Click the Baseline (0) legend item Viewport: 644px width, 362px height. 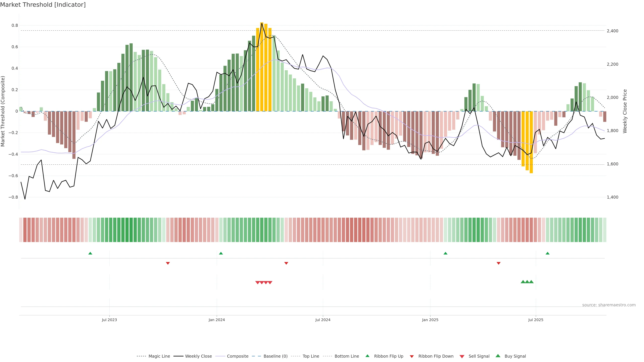click(x=275, y=356)
